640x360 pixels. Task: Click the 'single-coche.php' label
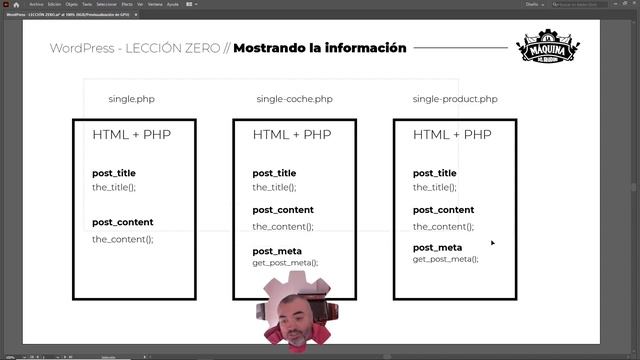[x=294, y=99]
